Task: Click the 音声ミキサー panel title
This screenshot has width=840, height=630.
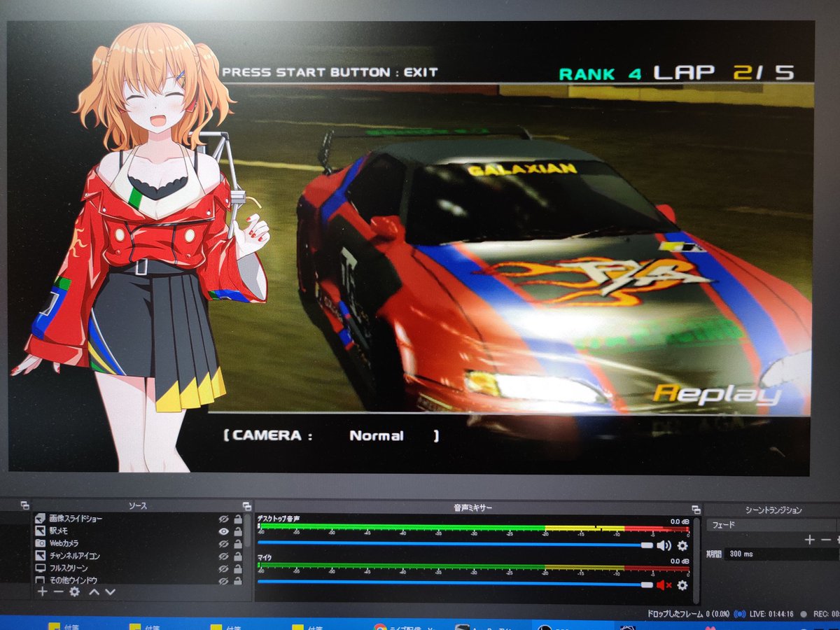Action: [x=472, y=507]
